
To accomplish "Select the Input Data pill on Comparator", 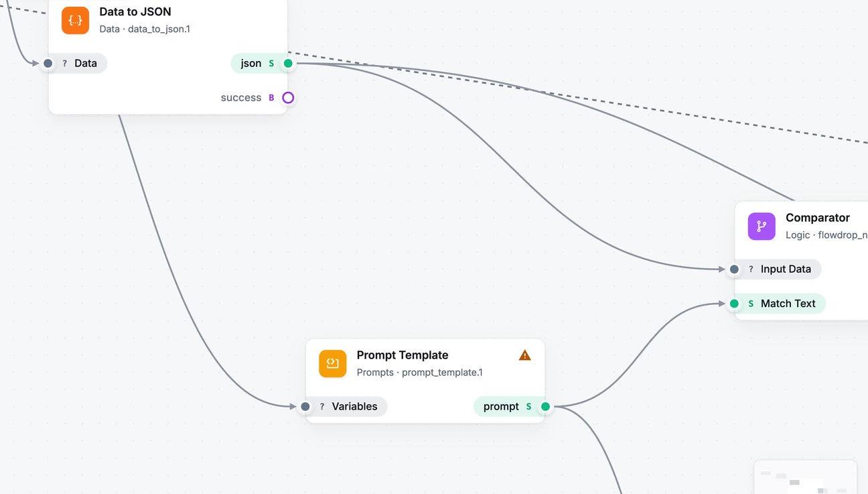I will point(778,269).
